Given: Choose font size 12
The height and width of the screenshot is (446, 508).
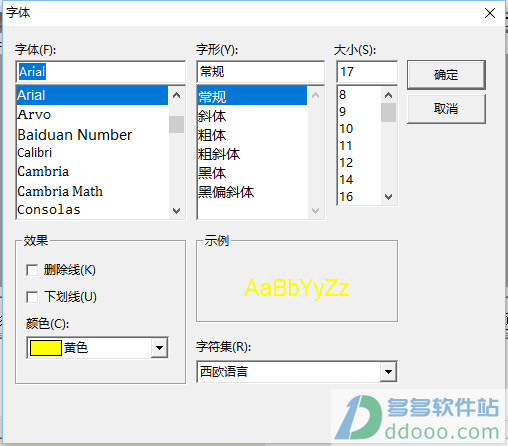Looking at the screenshot, I should tap(359, 162).
